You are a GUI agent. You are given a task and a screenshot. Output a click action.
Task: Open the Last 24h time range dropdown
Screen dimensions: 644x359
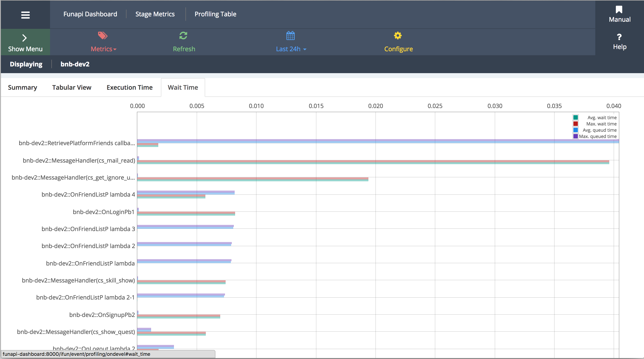(291, 49)
